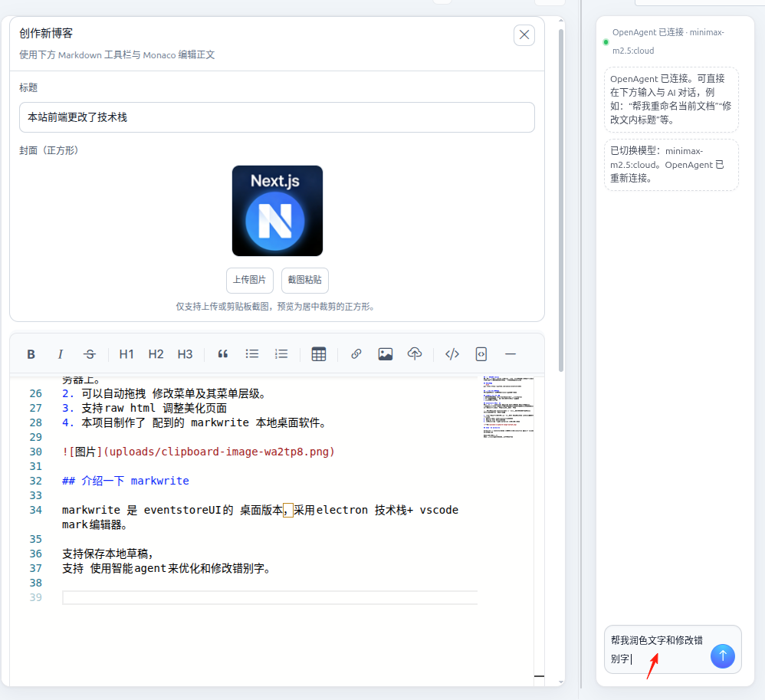Insert an H1 heading

coord(126,354)
